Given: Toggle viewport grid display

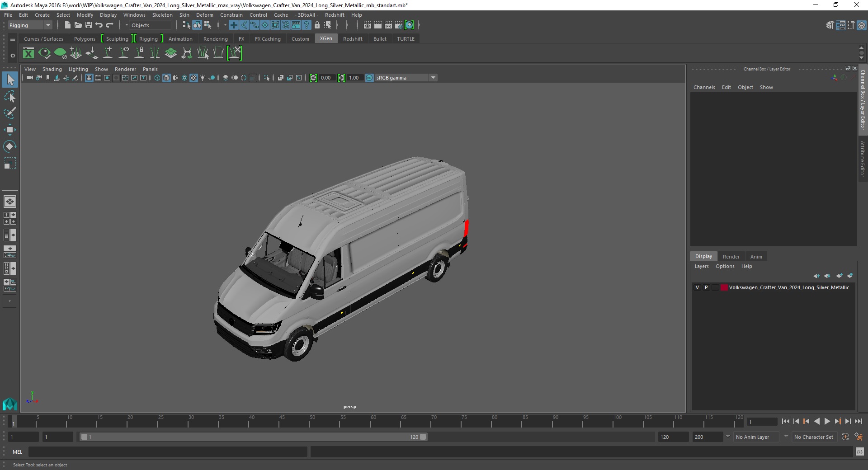Looking at the screenshot, I should [89, 78].
